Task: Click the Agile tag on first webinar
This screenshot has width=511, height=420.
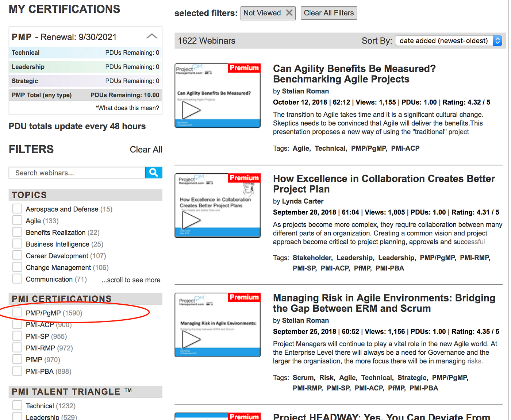Action: coord(301,149)
